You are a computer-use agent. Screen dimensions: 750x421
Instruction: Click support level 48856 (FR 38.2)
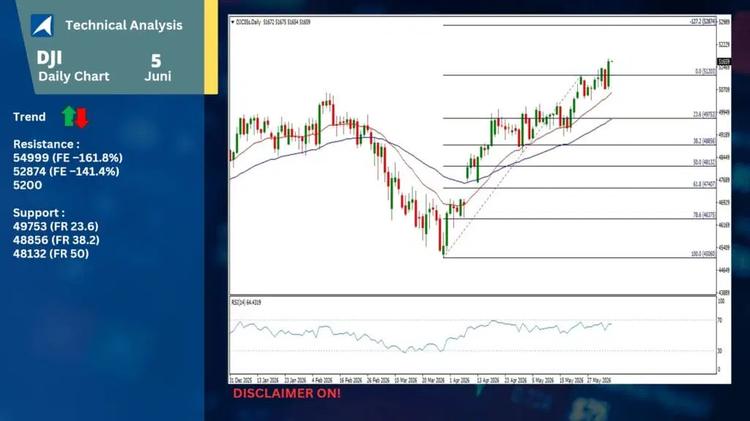(x=56, y=240)
